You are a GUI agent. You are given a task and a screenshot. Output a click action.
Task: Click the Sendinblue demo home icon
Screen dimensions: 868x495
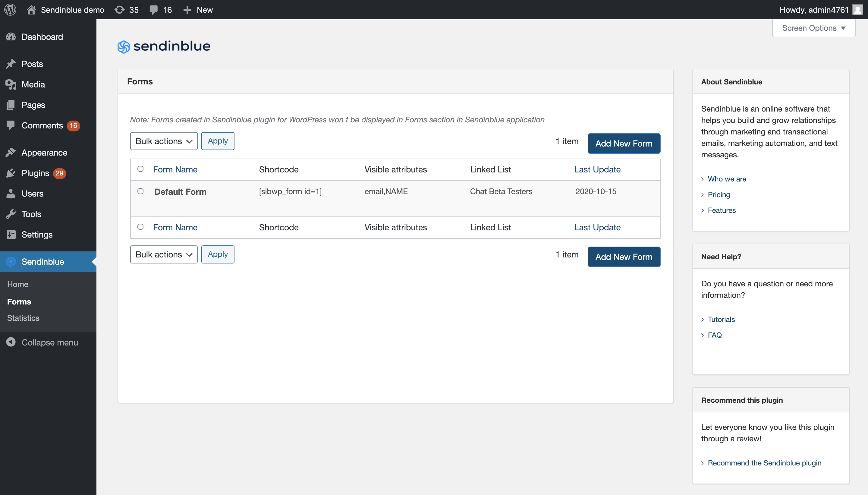click(x=31, y=10)
